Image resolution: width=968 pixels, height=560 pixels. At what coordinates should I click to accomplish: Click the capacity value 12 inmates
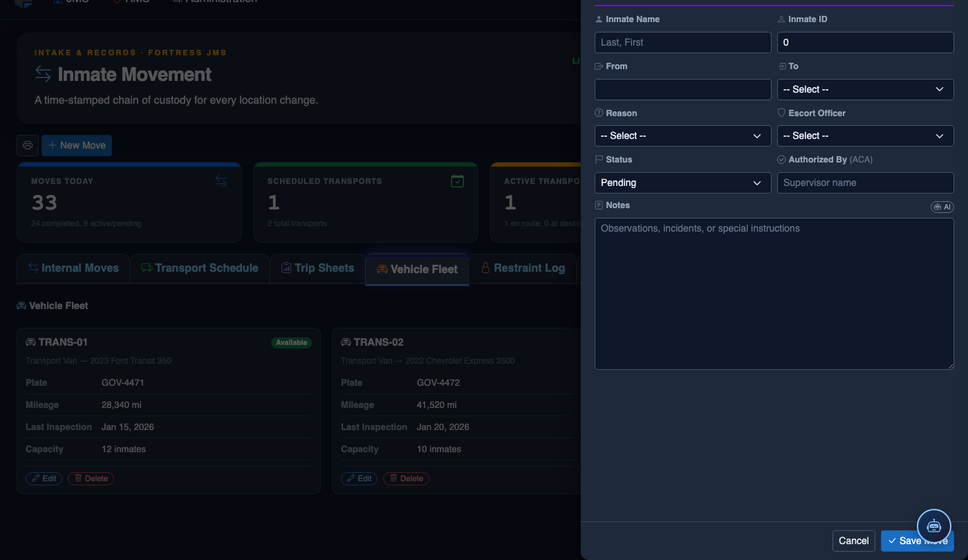point(124,449)
